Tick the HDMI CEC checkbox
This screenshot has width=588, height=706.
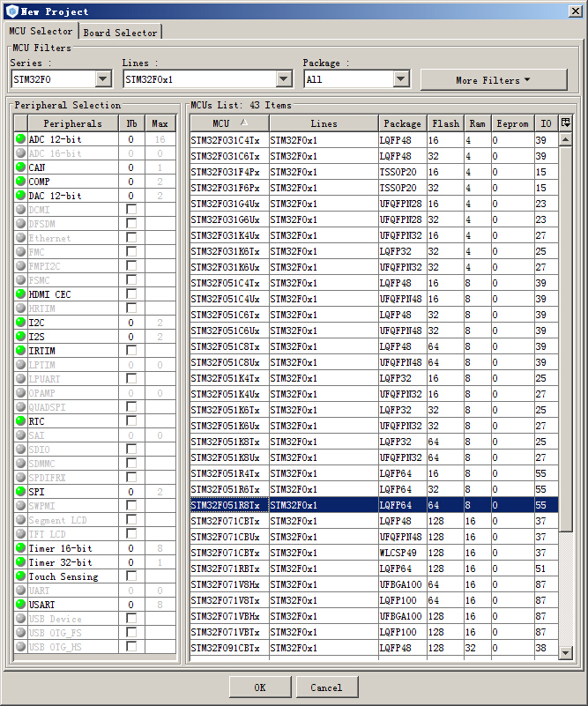131,294
